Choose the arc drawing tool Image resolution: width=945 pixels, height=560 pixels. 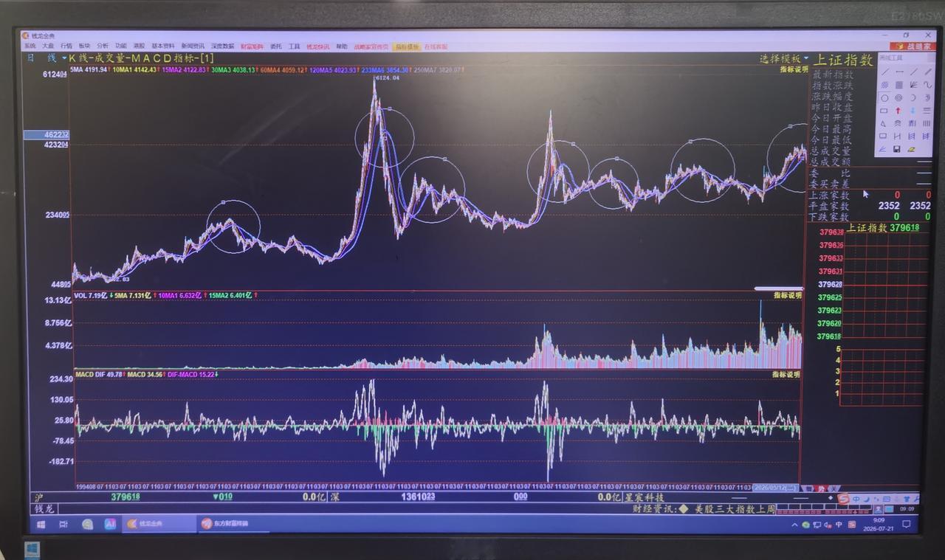tap(913, 97)
